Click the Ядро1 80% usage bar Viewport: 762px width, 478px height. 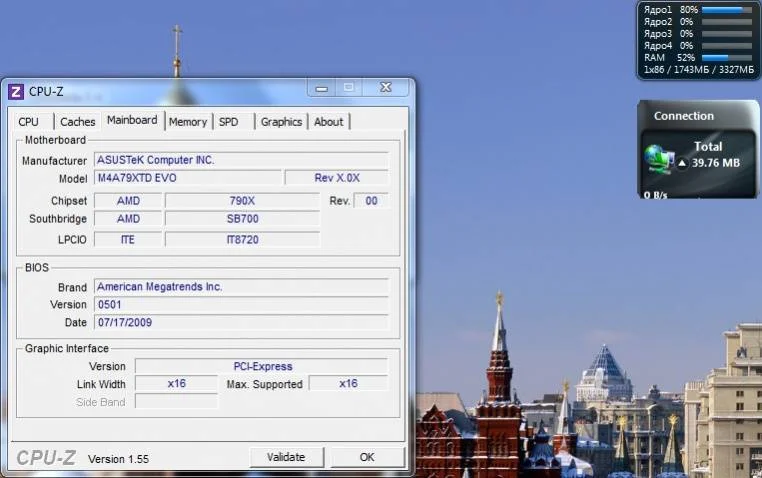[x=727, y=10]
